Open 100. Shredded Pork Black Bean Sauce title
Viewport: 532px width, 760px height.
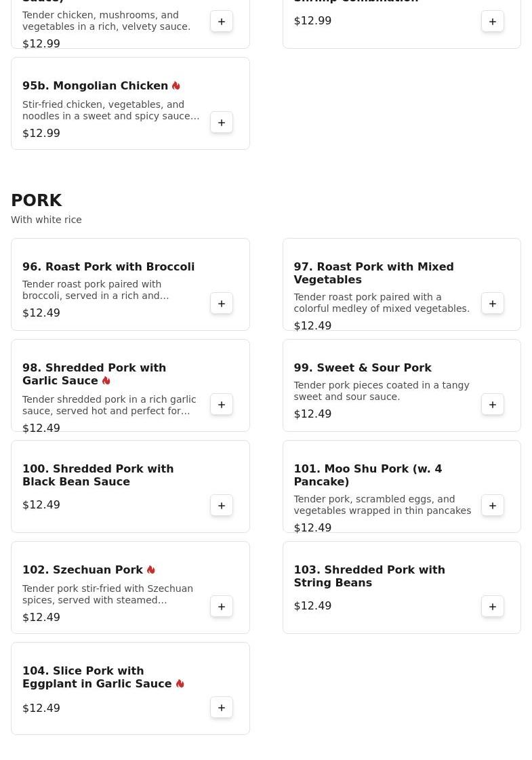pyautogui.click(x=98, y=475)
